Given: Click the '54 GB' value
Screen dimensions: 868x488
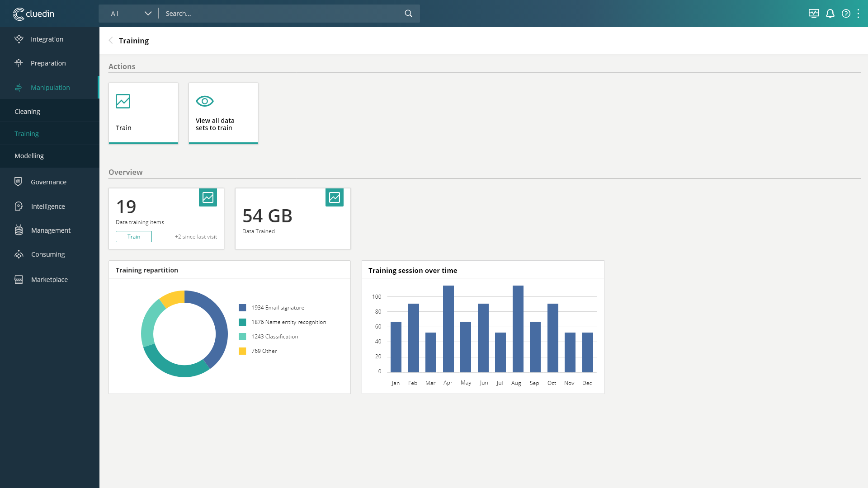Looking at the screenshot, I should [267, 216].
